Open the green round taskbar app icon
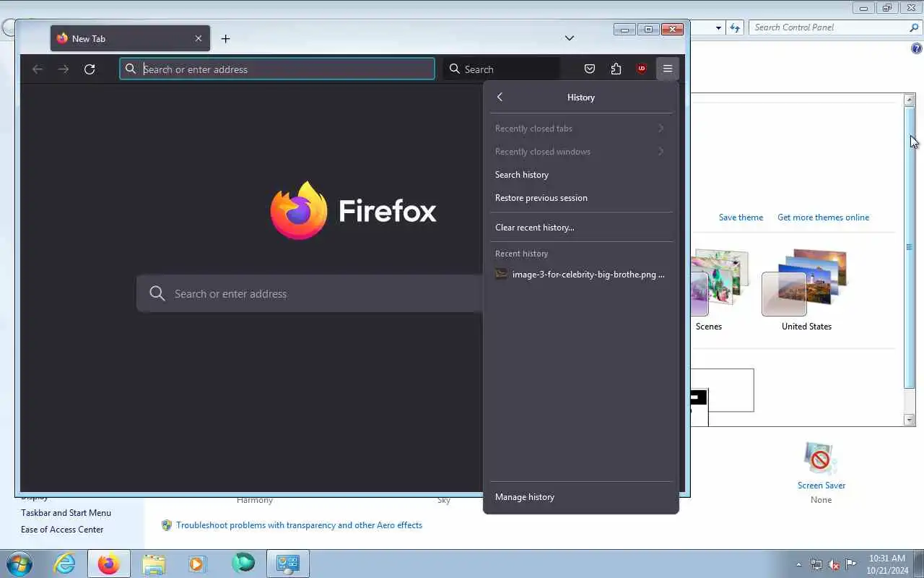 243,564
